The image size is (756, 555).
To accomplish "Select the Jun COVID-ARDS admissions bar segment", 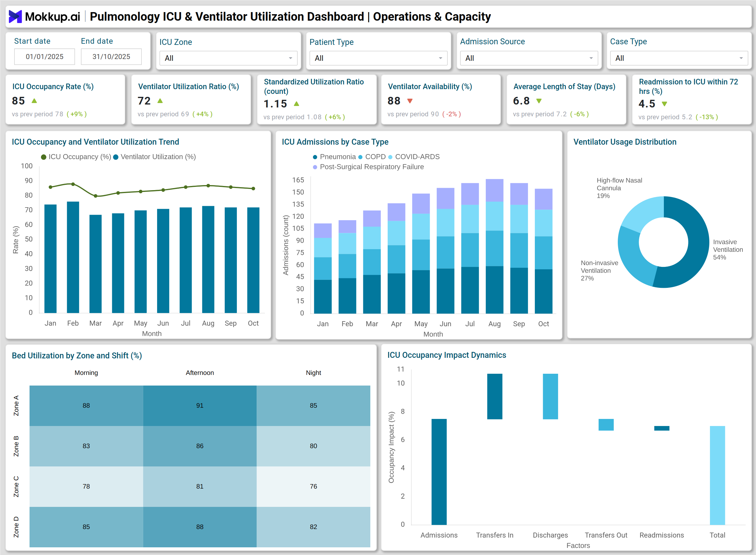I will point(445,223).
